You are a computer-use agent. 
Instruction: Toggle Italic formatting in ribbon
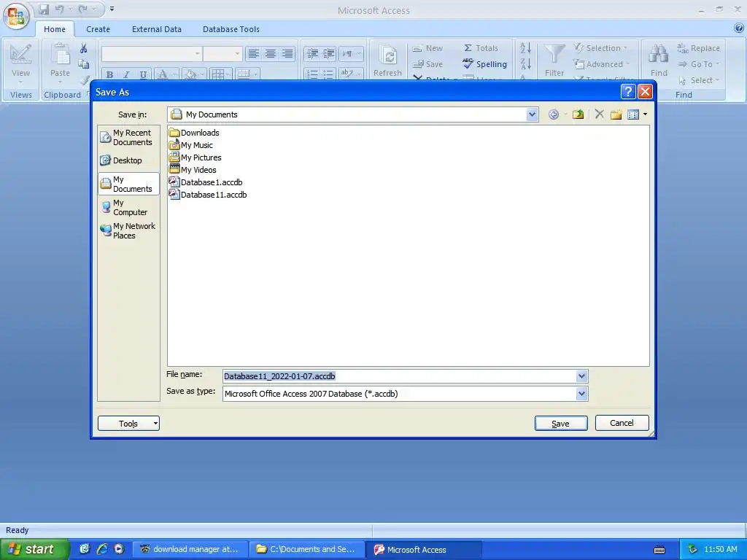126,74
